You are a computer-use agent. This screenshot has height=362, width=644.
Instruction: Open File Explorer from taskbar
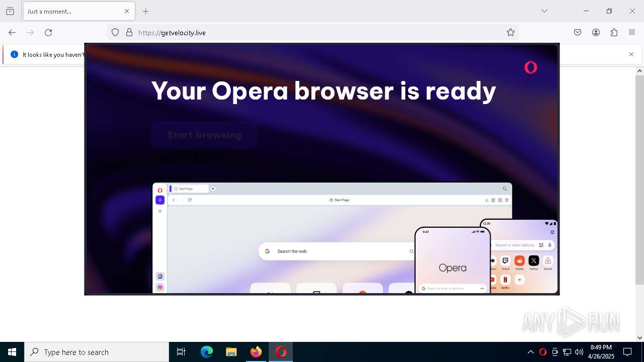pos(231,352)
